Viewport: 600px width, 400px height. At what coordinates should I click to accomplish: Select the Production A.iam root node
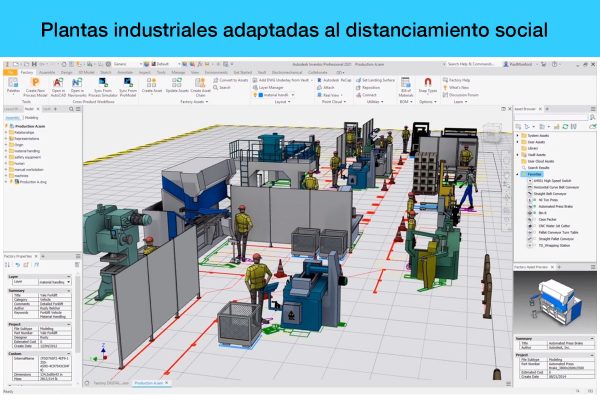(x=27, y=126)
